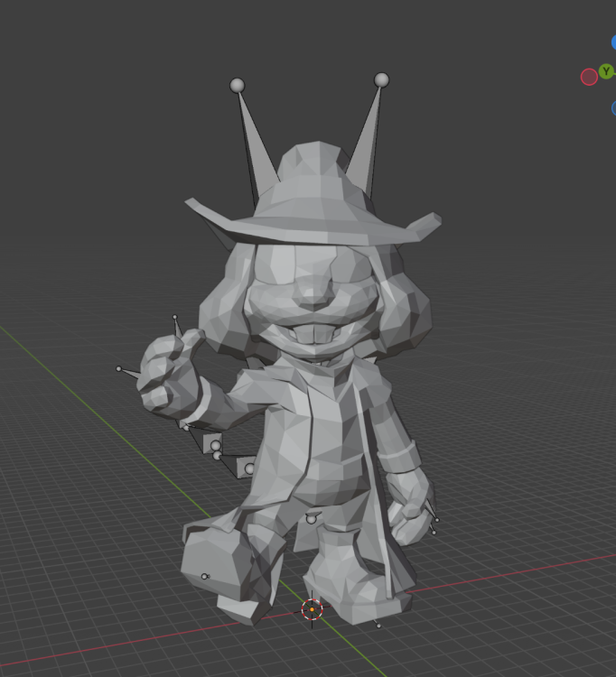
Task: Select the bone joint sphere between the legs
Action: tap(312, 518)
